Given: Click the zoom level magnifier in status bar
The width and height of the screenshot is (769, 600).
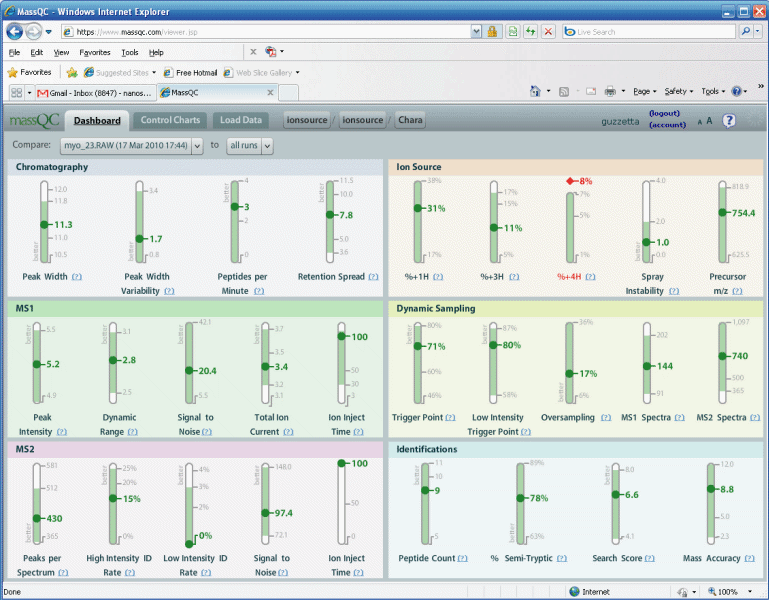Looking at the screenshot, I should coord(712,592).
